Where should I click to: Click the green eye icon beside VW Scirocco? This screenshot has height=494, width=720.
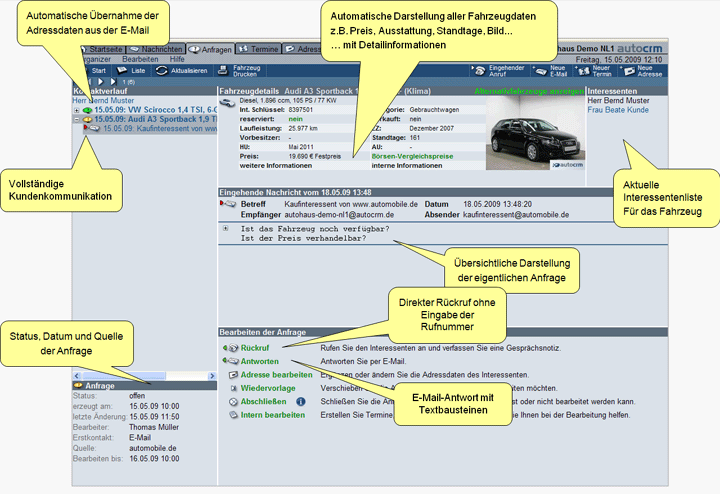(87, 110)
